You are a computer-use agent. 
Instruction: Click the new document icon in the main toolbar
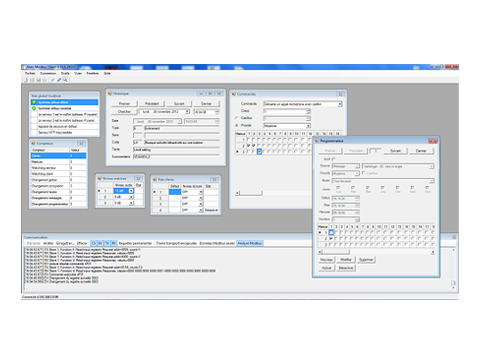(x=26, y=80)
